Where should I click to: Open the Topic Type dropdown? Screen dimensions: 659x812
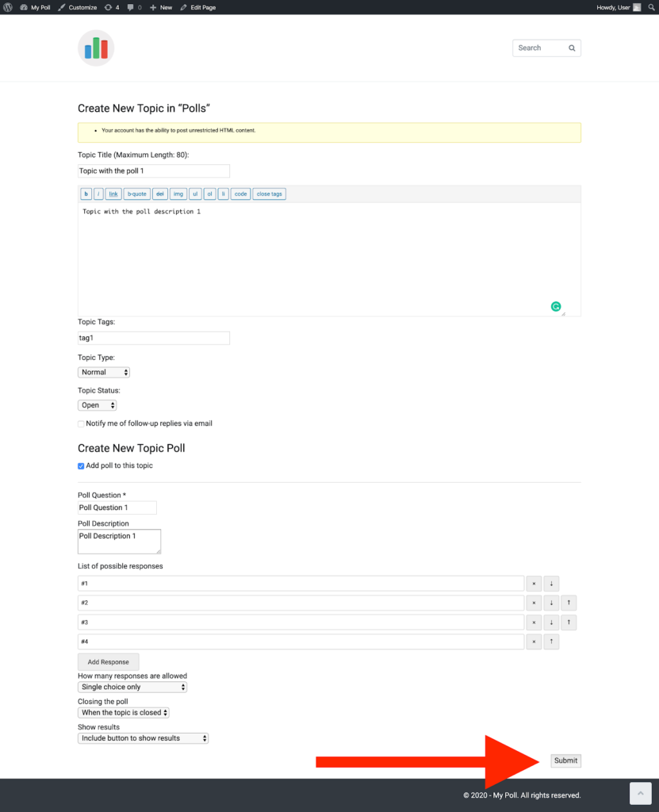pyautogui.click(x=104, y=371)
